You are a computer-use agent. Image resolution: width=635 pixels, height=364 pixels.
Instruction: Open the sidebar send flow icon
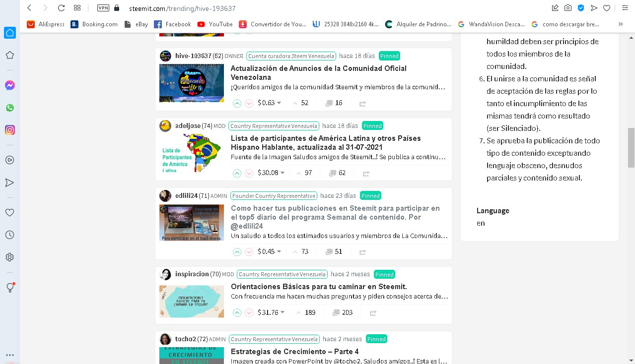click(x=9, y=182)
